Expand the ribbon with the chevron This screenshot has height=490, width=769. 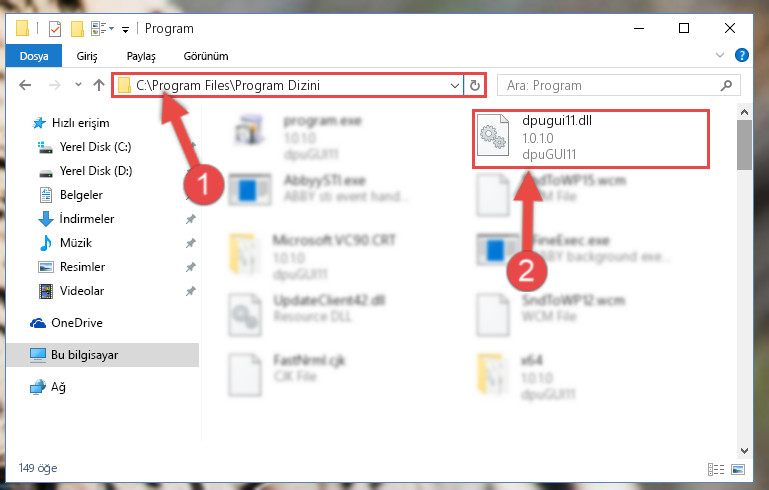[x=719, y=55]
